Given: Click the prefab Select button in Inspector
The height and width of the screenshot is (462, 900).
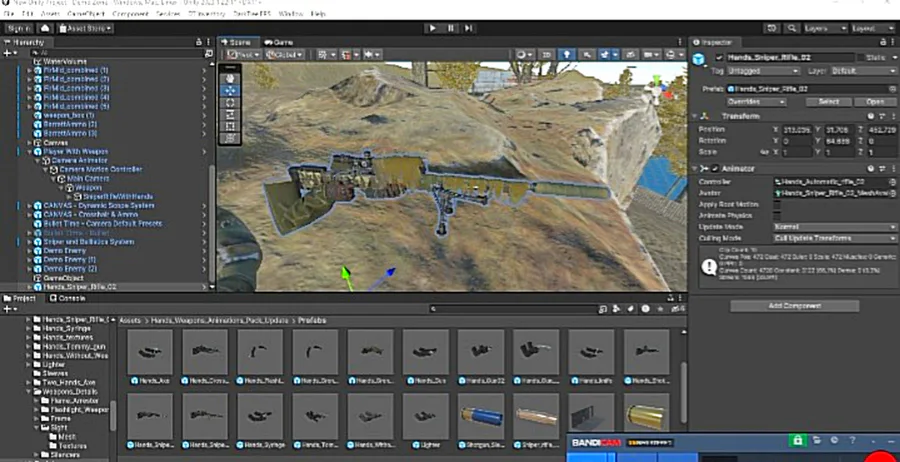Looking at the screenshot, I should [828, 102].
